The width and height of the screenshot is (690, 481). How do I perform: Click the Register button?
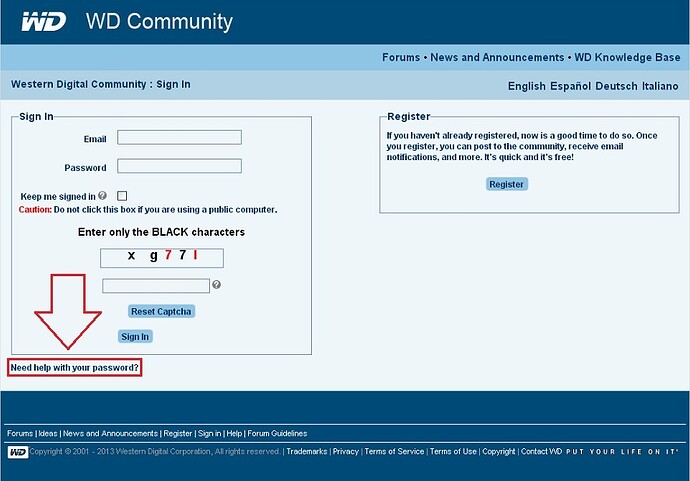[x=506, y=184]
